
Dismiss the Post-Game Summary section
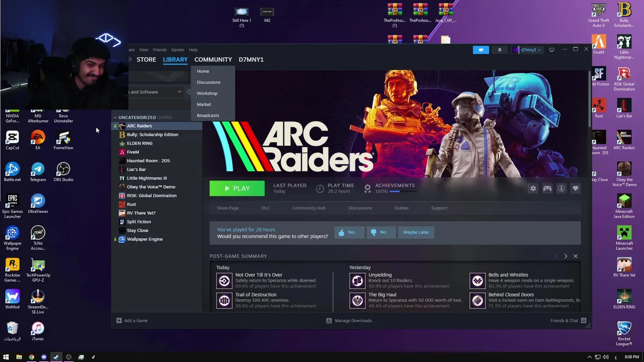click(x=576, y=256)
